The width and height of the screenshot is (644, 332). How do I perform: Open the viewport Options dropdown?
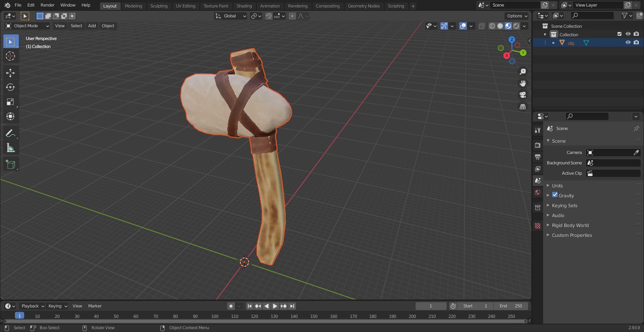(x=517, y=16)
